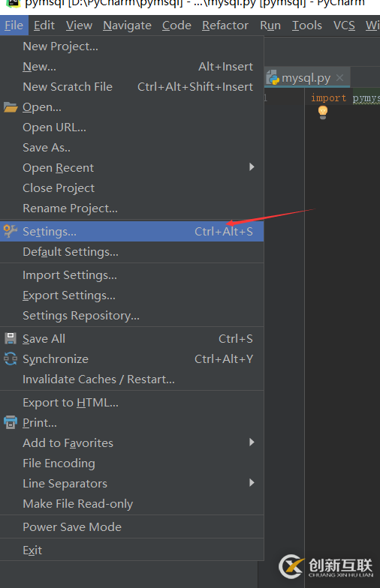380x588 pixels.
Task: Click the Print printer icon
Action: [x=11, y=423]
